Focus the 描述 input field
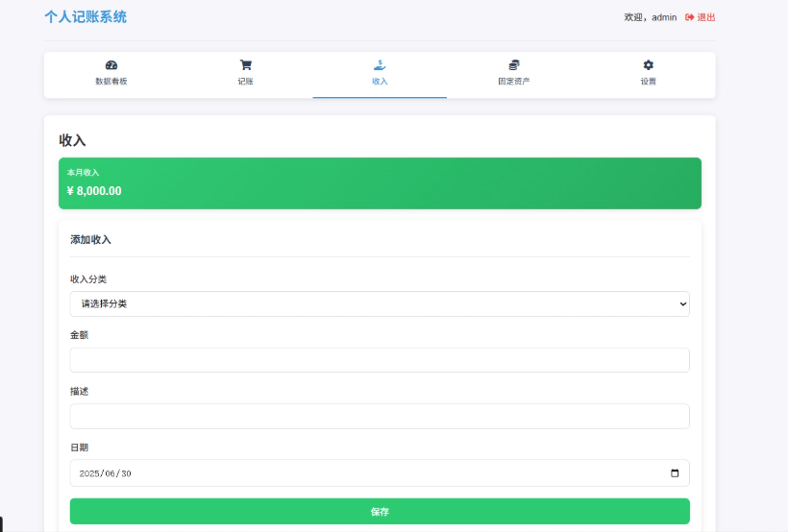Image resolution: width=788 pixels, height=532 pixels. pyautogui.click(x=380, y=417)
